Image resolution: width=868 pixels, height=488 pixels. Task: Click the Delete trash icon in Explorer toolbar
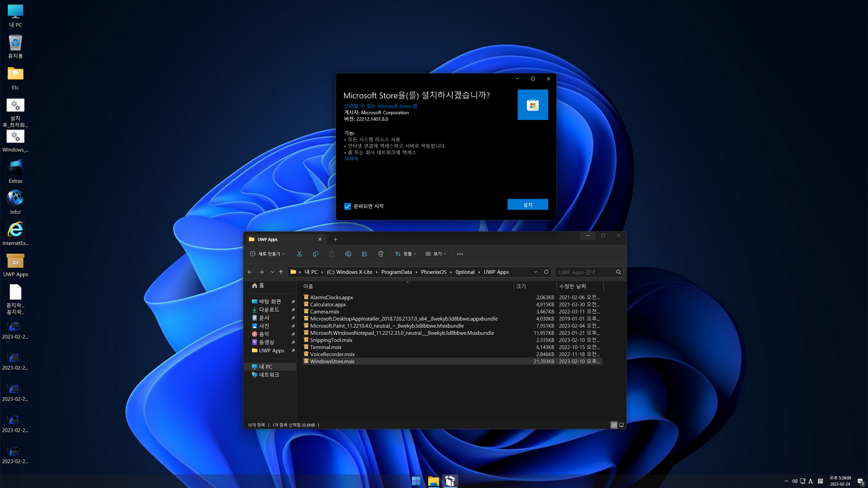click(x=381, y=254)
